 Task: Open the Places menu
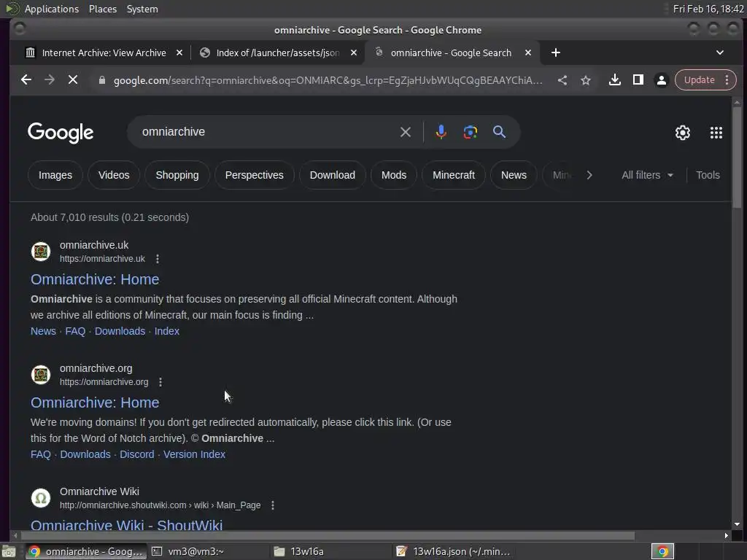click(103, 9)
